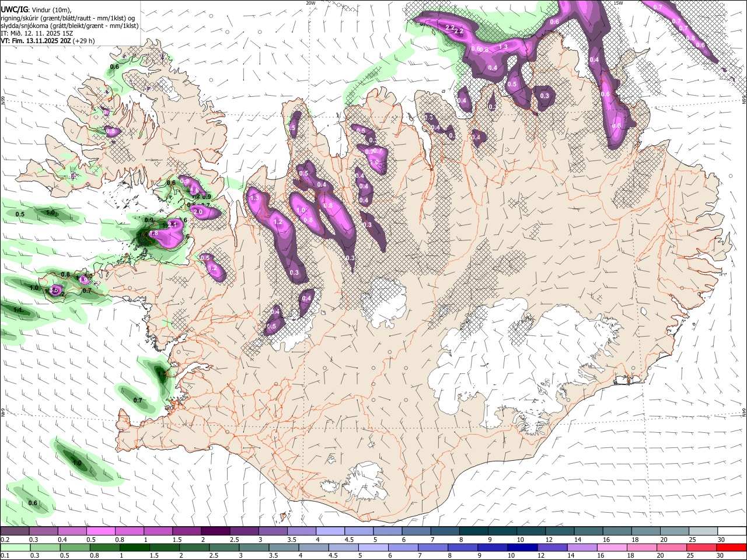
Task: Click the 'VT: Fim. 13.11.2025 20Z' valid time
Action: (36, 41)
